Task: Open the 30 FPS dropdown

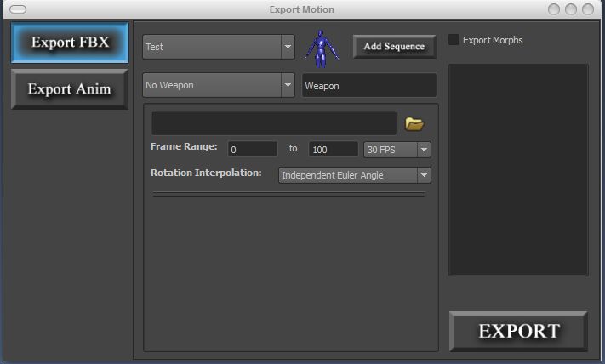Action: click(397, 150)
